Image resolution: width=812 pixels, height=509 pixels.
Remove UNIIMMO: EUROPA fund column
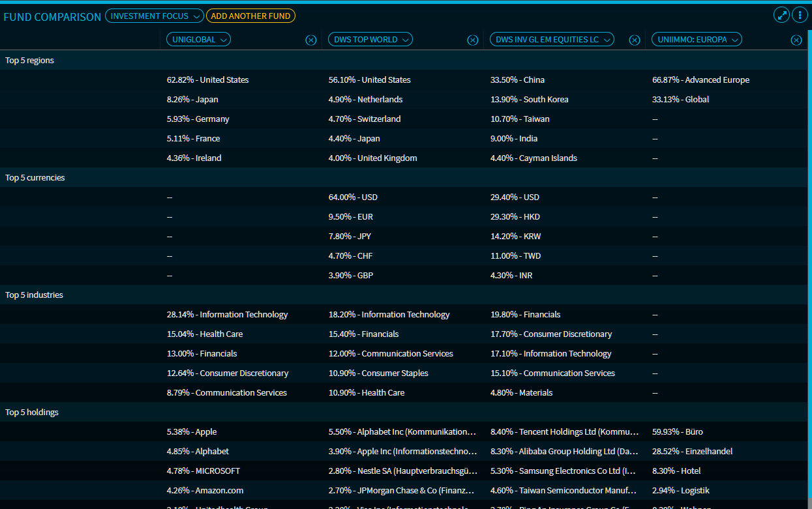click(x=796, y=40)
